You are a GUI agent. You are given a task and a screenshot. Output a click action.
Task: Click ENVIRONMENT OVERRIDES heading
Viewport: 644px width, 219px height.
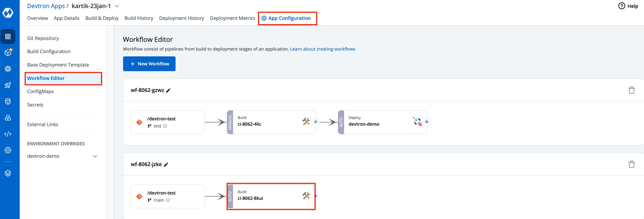point(56,144)
